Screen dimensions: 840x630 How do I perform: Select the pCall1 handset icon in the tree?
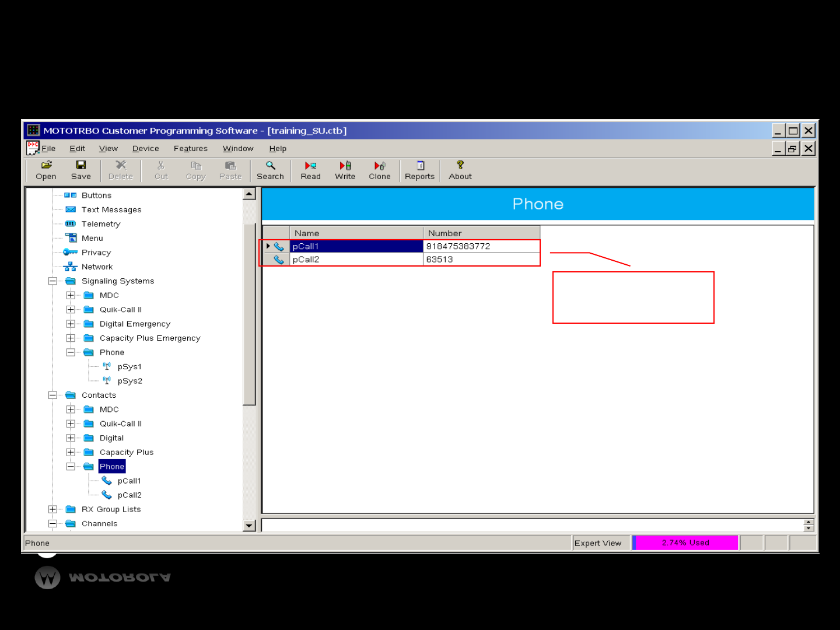[x=107, y=481]
